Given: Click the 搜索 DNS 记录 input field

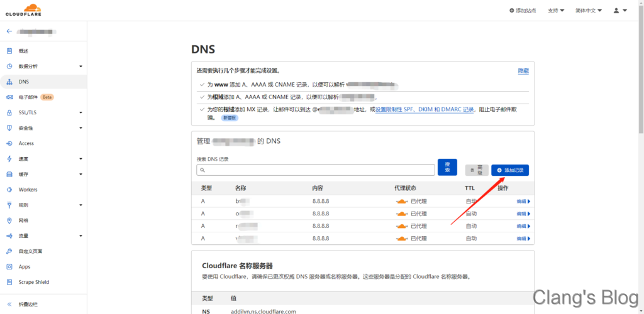Looking at the screenshot, I should coord(316,170).
